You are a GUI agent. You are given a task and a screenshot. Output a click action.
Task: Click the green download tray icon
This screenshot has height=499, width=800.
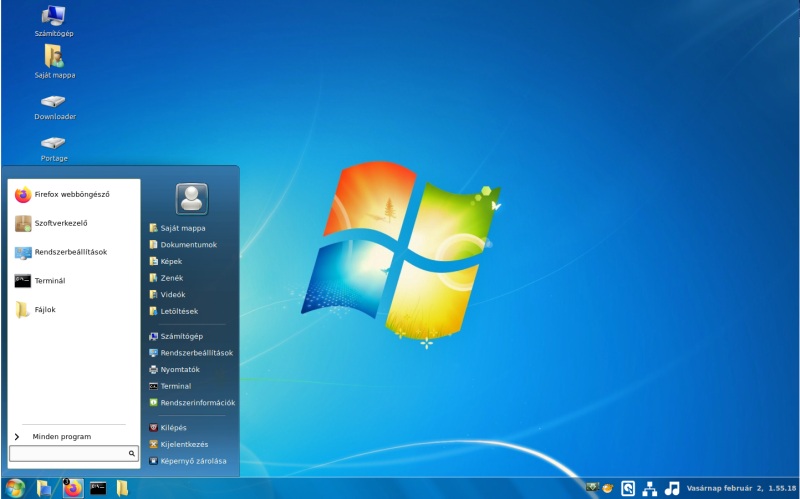pos(592,487)
